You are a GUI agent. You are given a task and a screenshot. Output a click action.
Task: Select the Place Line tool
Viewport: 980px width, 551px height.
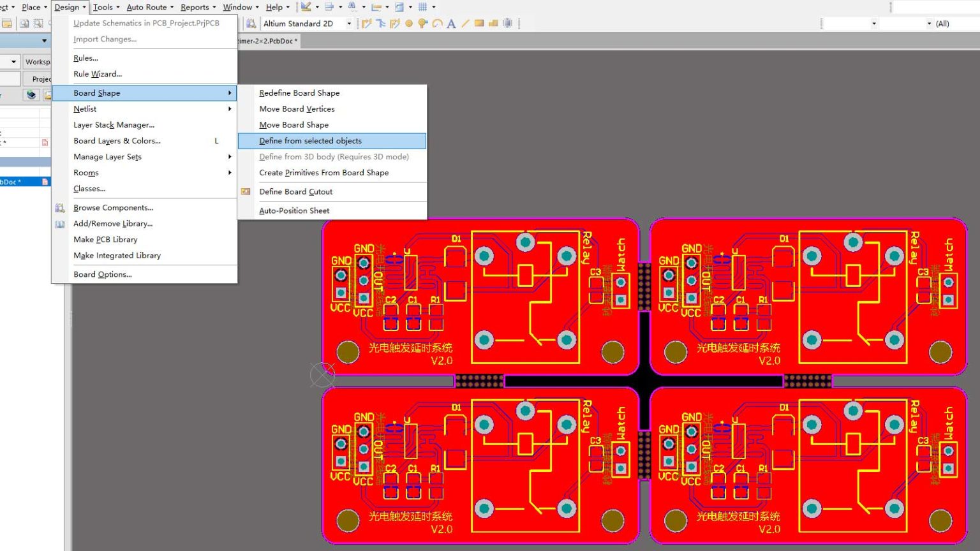tap(465, 24)
